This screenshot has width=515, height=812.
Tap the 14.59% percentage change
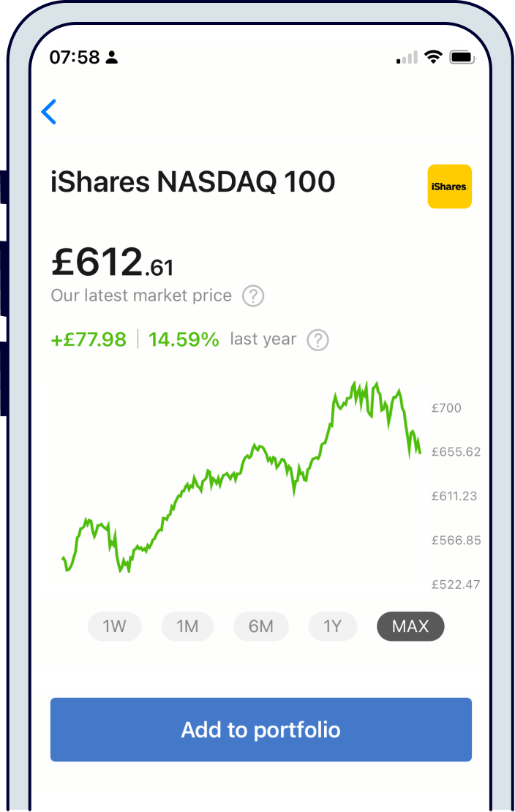[x=184, y=339]
